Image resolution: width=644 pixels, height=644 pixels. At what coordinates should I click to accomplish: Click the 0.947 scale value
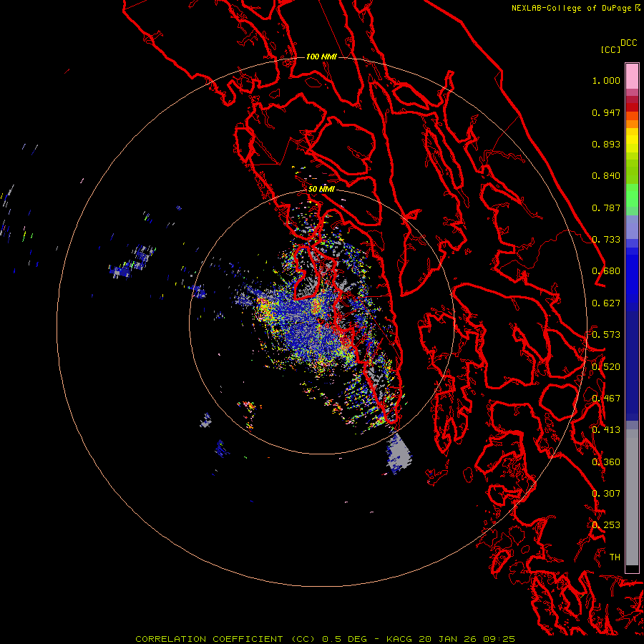[x=606, y=112]
